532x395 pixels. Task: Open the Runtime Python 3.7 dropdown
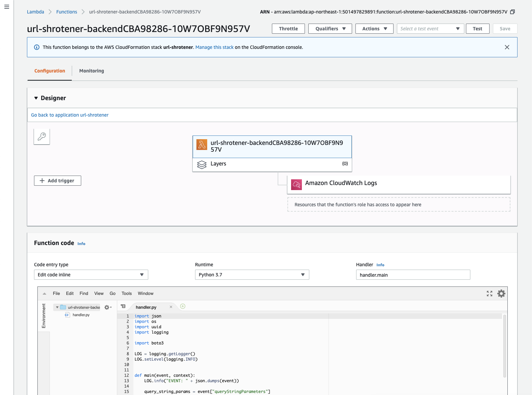coord(252,275)
